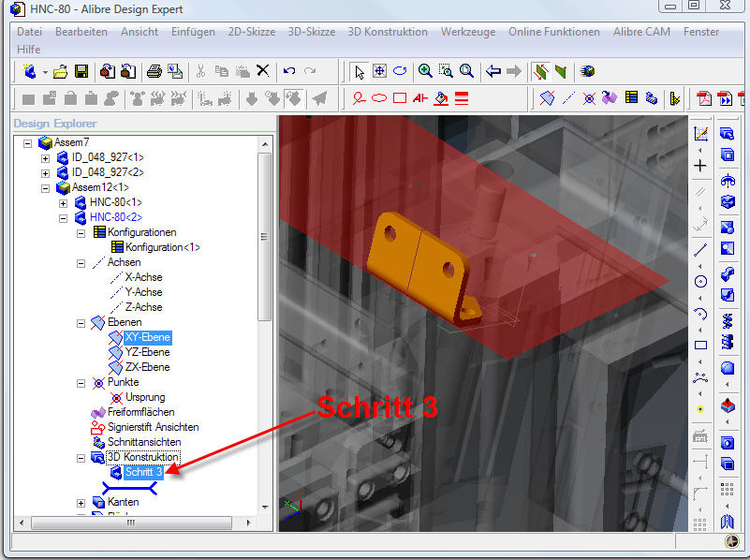
Task: Select the Freiformflächen tree item
Action: (x=141, y=412)
